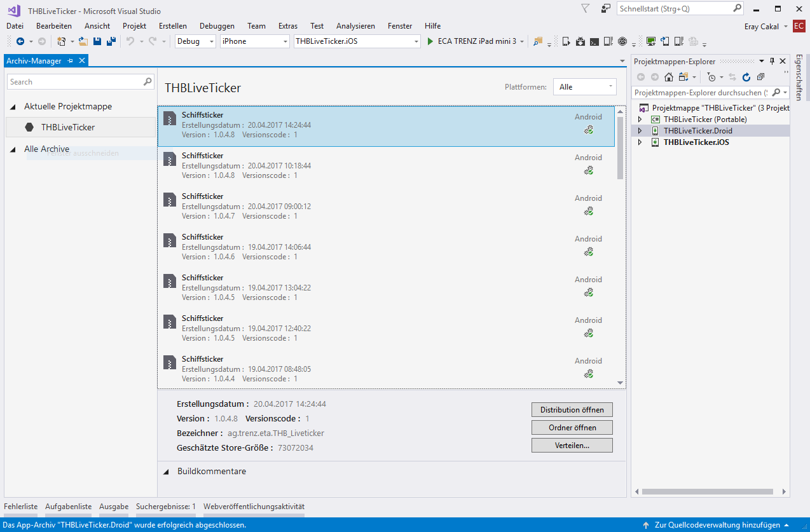Screen dimensions: 810x532
Task: Refresh the Projektmappen-Explorer
Action: point(746,77)
